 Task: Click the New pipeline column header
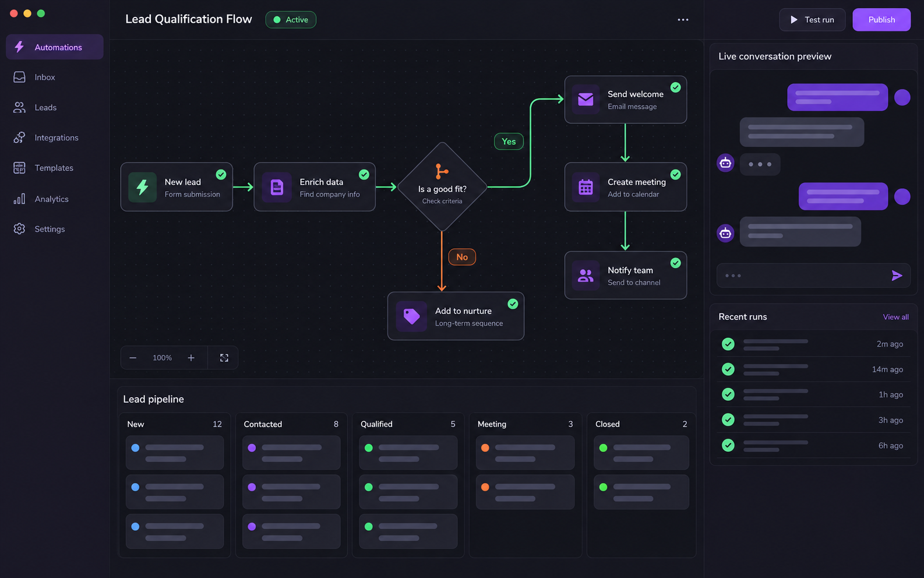coord(174,424)
